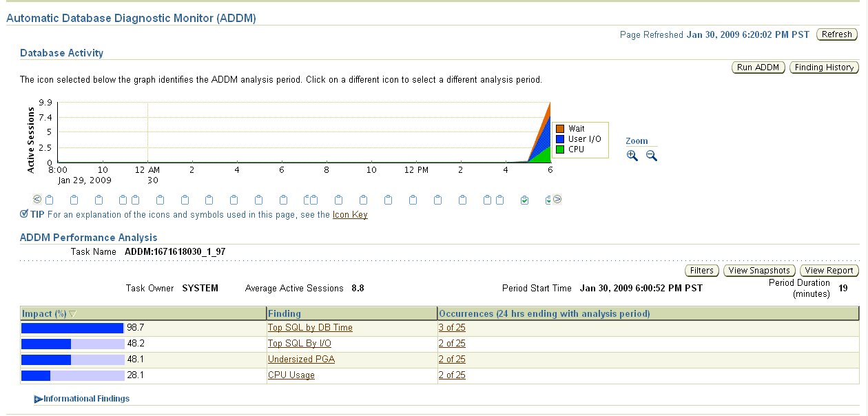View occurrences 3 of 25 for Top SQL
The height and width of the screenshot is (416, 868).
point(451,327)
